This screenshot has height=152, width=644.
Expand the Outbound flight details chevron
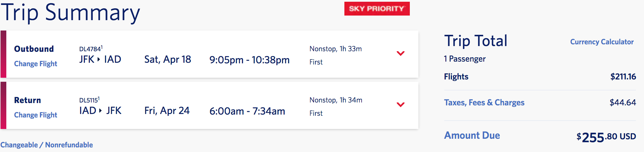click(400, 53)
